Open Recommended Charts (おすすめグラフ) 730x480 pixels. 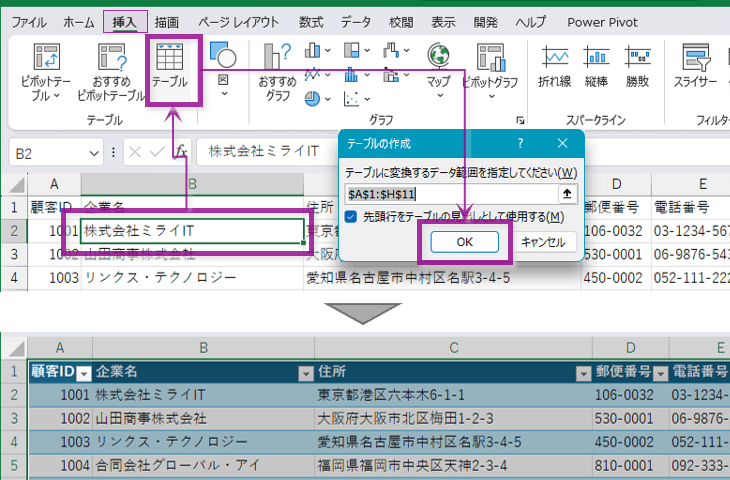click(x=277, y=72)
